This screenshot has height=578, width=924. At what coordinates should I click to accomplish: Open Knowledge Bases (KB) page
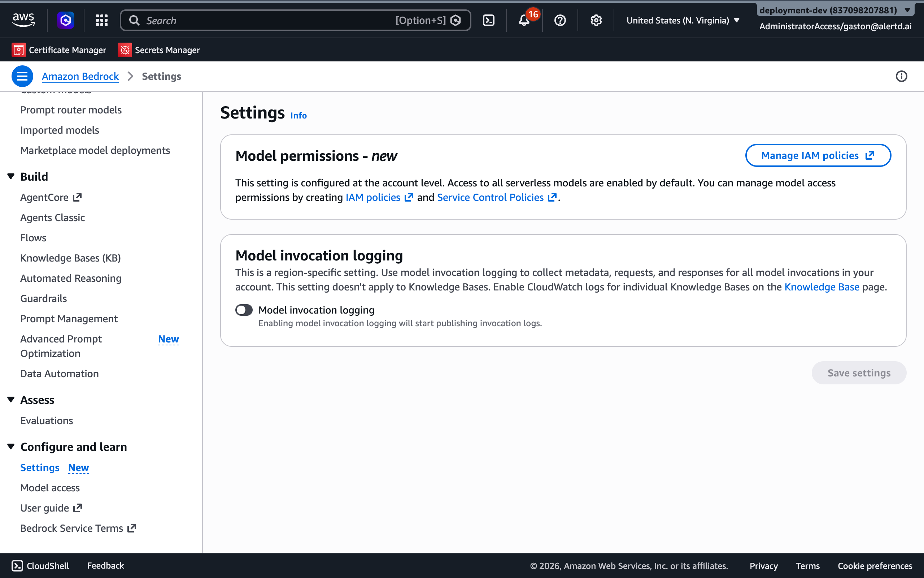click(71, 258)
